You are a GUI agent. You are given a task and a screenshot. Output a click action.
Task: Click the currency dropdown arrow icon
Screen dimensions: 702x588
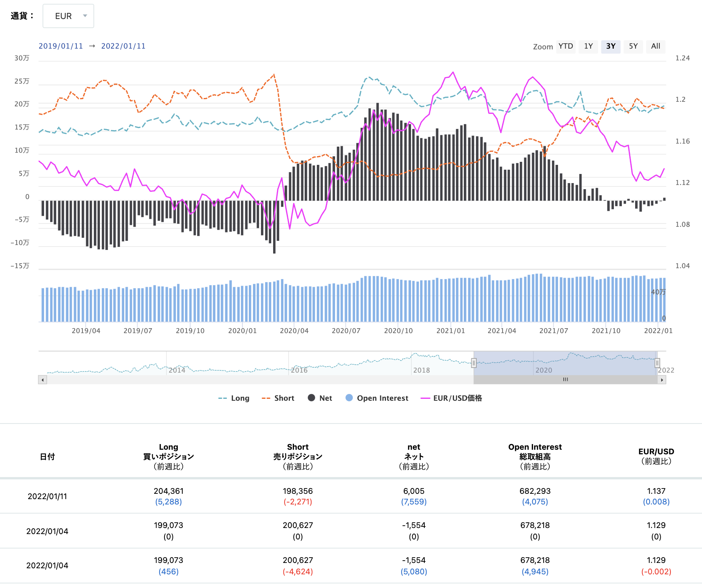coord(85,16)
